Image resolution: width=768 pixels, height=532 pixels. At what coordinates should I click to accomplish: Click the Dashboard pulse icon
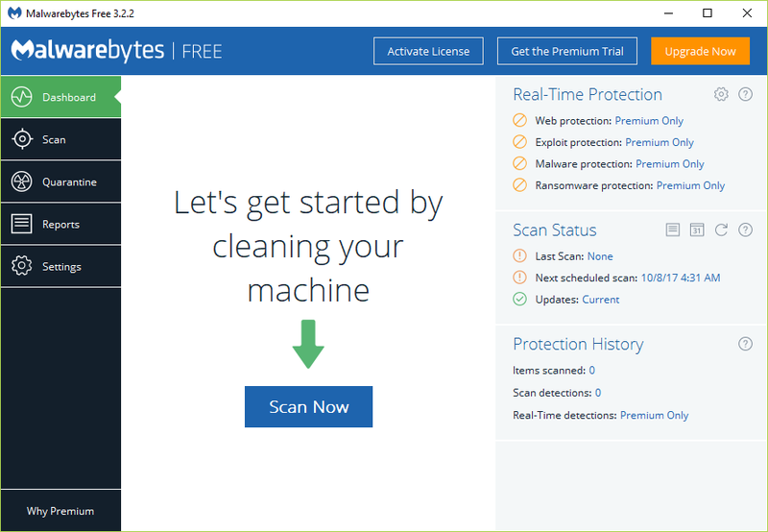pyautogui.click(x=22, y=97)
